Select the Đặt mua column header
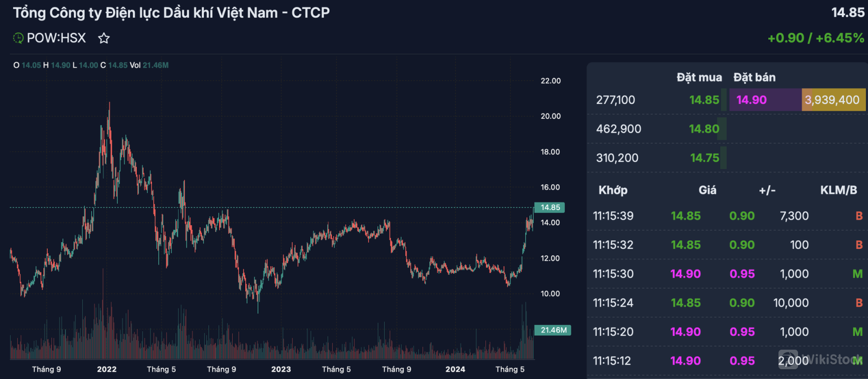 click(699, 78)
